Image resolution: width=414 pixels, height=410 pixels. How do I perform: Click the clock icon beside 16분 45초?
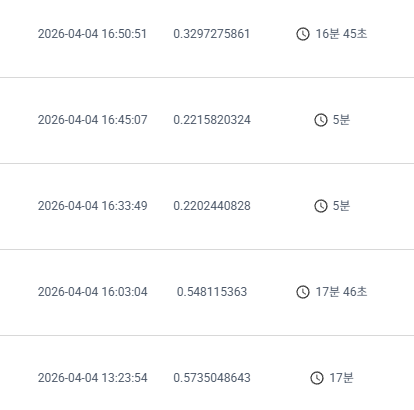303,34
